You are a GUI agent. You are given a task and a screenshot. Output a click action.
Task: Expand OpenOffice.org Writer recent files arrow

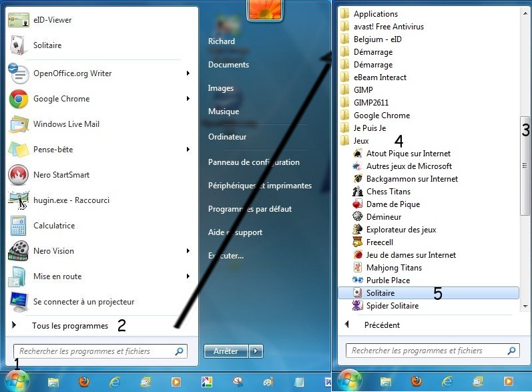click(188, 73)
